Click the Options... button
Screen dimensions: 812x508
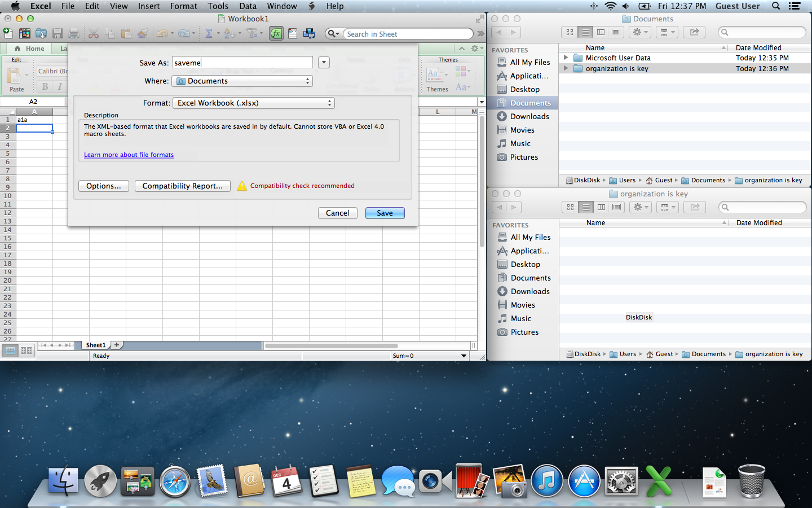pos(104,186)
